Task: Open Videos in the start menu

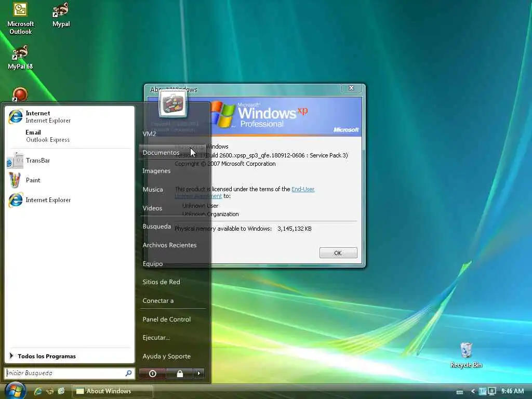Action: tap(152, 208)
